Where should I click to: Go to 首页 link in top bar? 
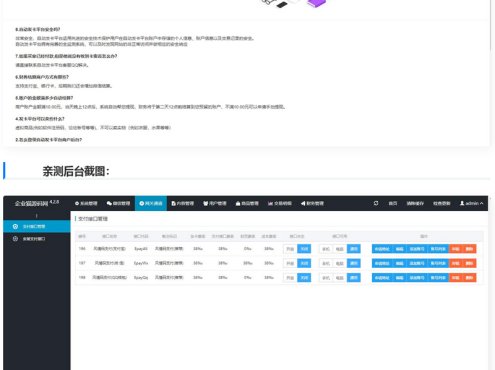[393, 203]
